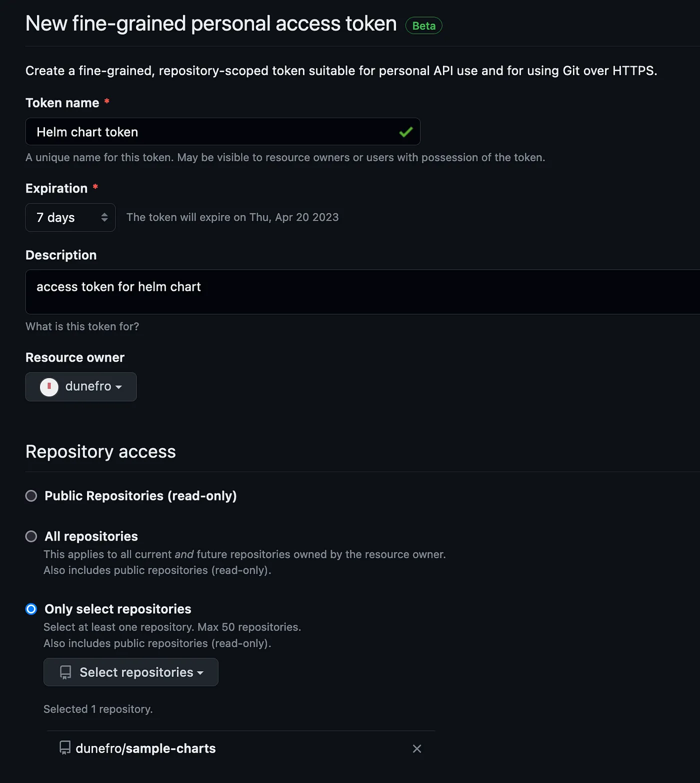This screenshot has height=783, width=700.
Task: Click the caret next to dunefro owner
Action: (118, 387)
